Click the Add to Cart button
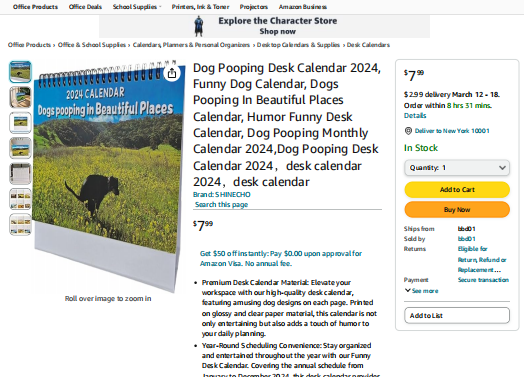The width and height of the screenshot is (524, 377). (x=457, y=190)
